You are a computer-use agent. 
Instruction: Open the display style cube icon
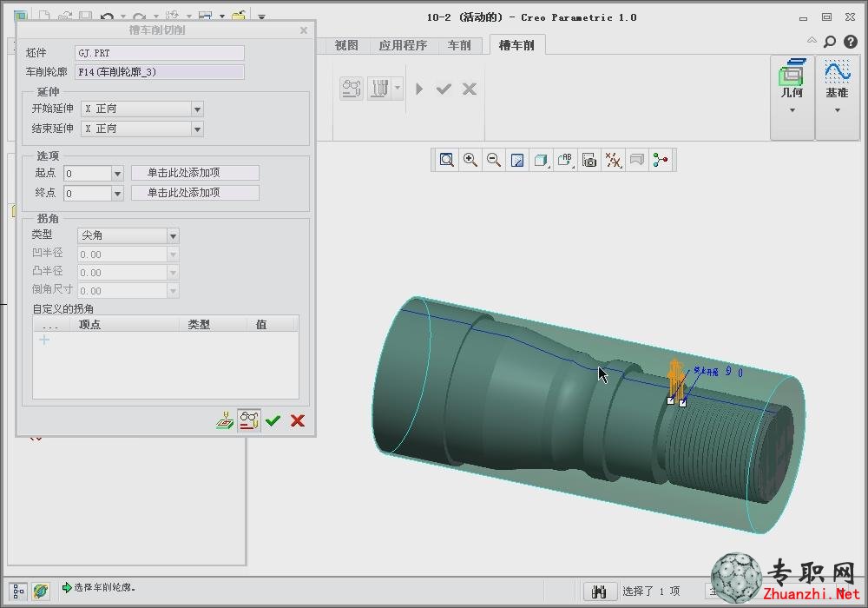click(541, 160)
